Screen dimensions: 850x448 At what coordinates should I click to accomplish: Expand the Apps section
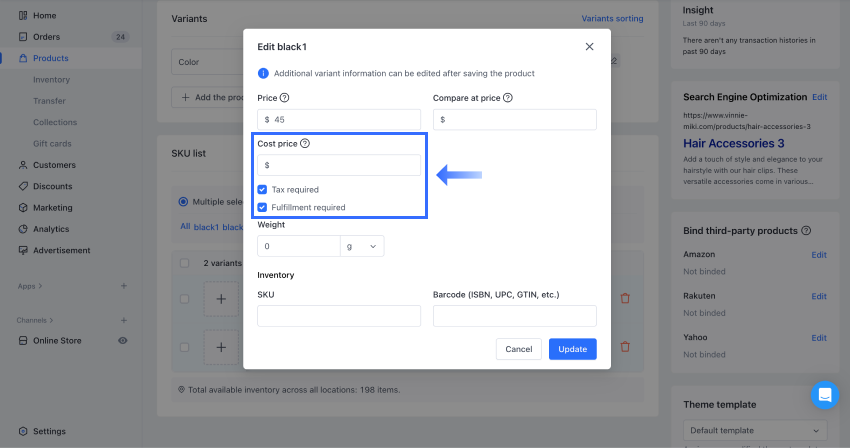30,286
